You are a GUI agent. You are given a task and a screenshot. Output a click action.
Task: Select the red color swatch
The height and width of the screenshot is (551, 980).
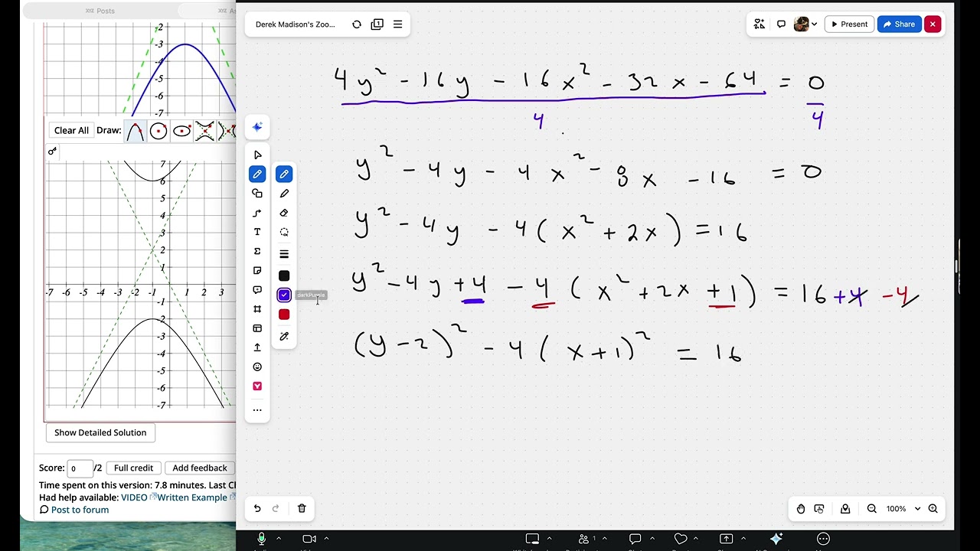pos(284,315)
